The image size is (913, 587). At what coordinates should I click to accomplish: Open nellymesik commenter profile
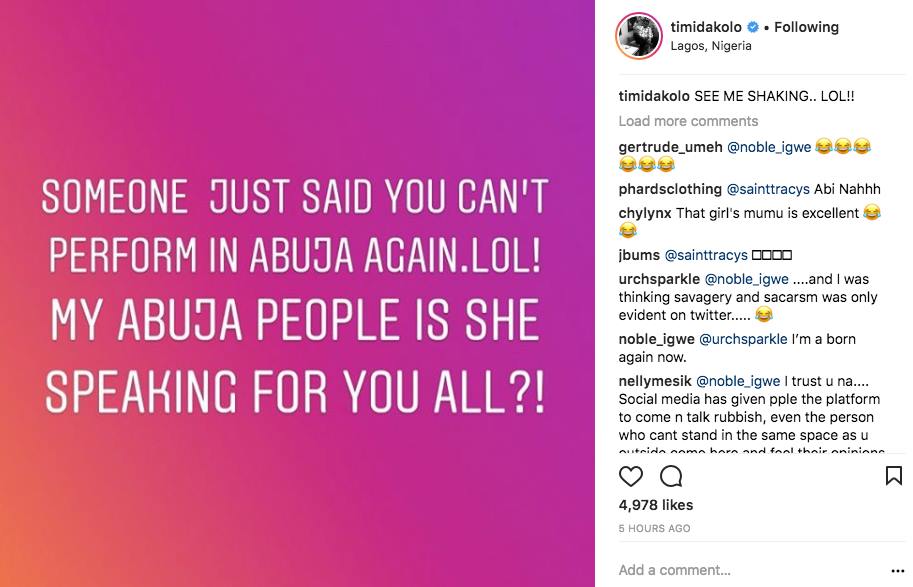tap(654, 381)
